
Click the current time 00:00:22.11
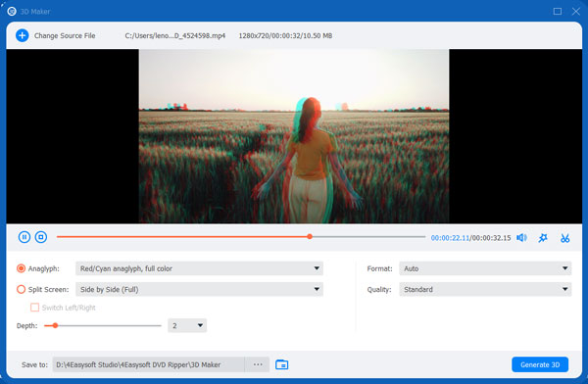(x=450, y=238)
